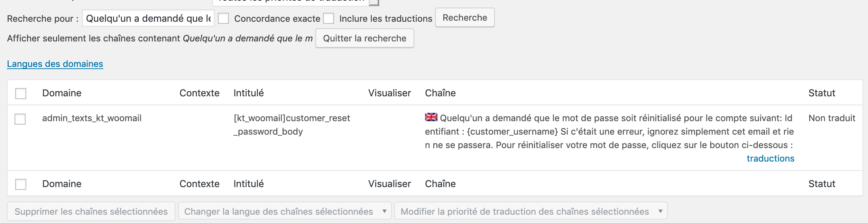Screen dimensions: 868x223
Task: Click the Chaîne column header in table footer
Action: [x=440, y=184]
